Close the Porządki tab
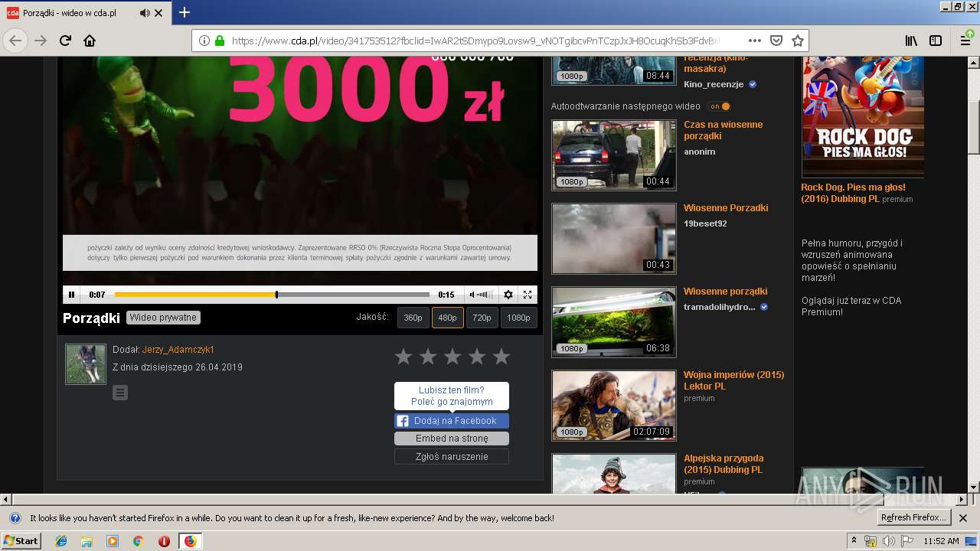980x551 pixels. [x=159, y=13]
